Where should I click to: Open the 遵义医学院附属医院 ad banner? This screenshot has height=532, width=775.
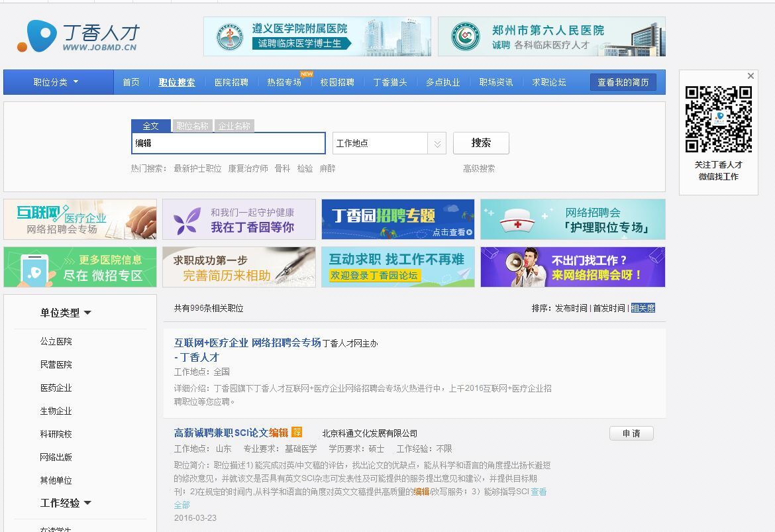click(317, 36)
